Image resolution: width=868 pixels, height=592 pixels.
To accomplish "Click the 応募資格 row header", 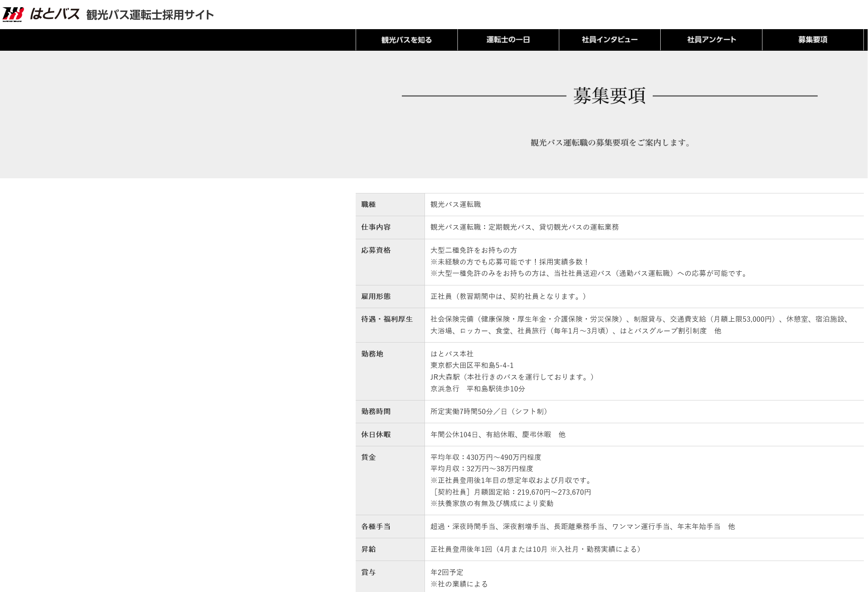I will [376, 250].
